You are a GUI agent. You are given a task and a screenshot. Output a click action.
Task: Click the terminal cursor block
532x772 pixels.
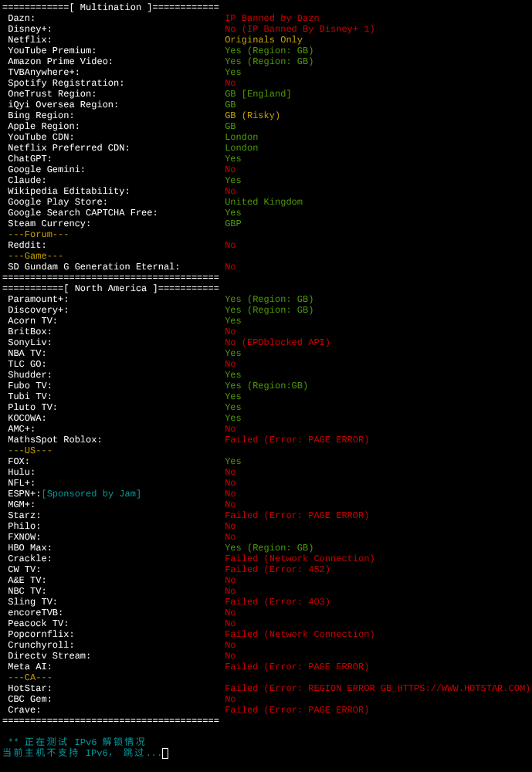[x=165, y=753]
